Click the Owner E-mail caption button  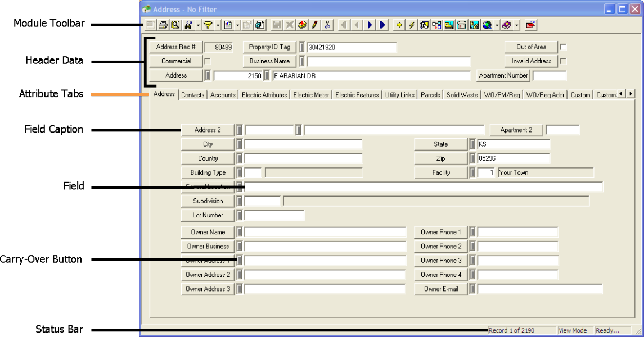click(x=441, y=289)
